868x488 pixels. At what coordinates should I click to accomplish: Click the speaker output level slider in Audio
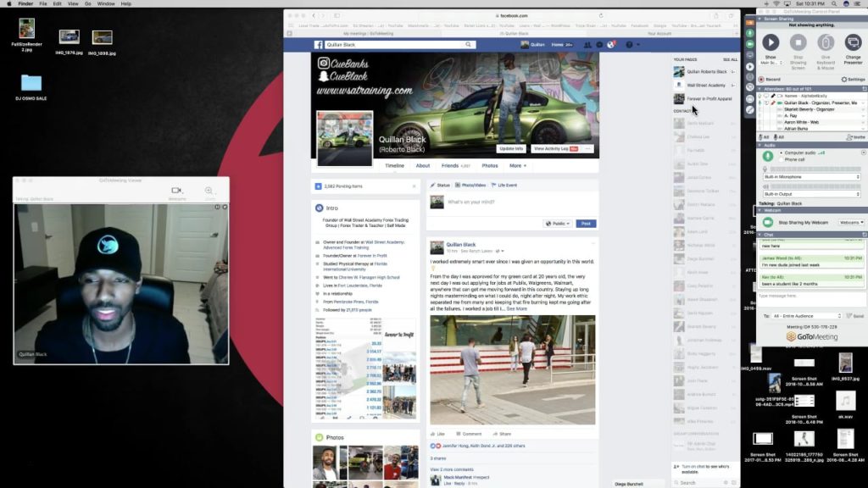814,187
